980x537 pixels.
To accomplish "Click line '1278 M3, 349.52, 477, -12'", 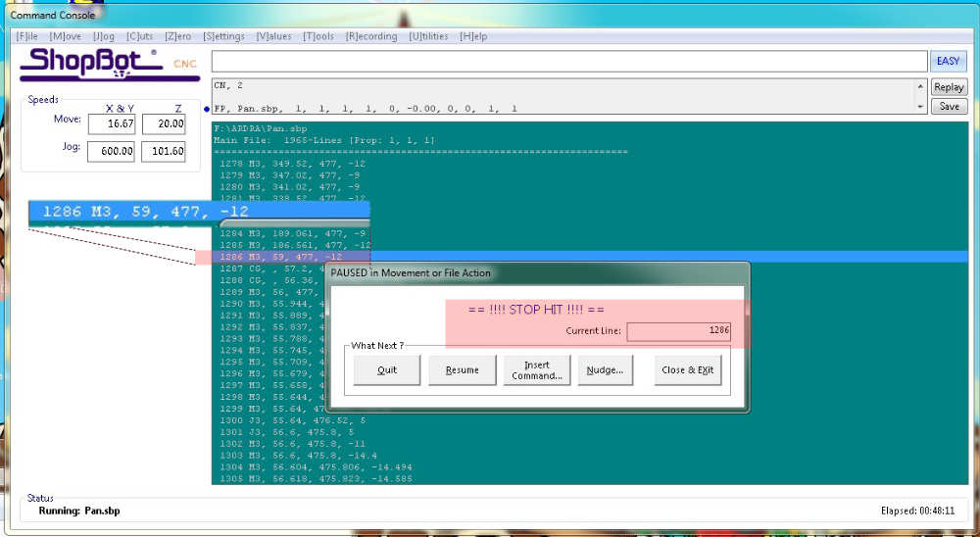I will (292, 164).
